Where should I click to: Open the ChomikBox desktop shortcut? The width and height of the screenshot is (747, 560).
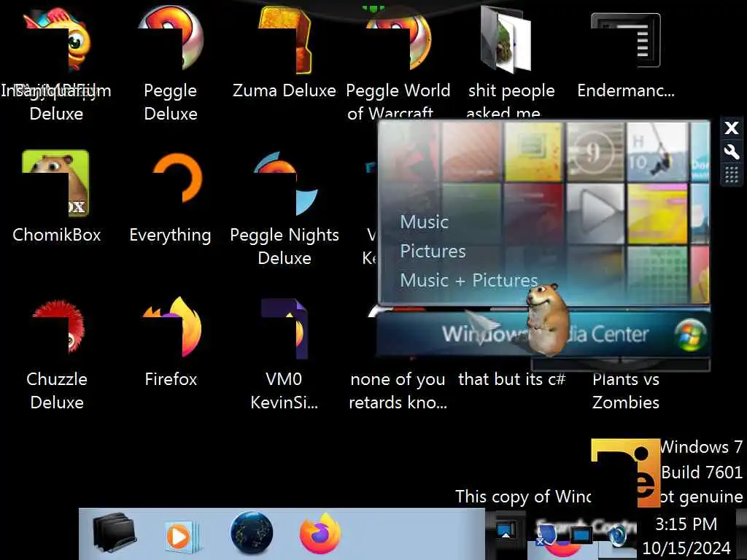pos(56,196)
